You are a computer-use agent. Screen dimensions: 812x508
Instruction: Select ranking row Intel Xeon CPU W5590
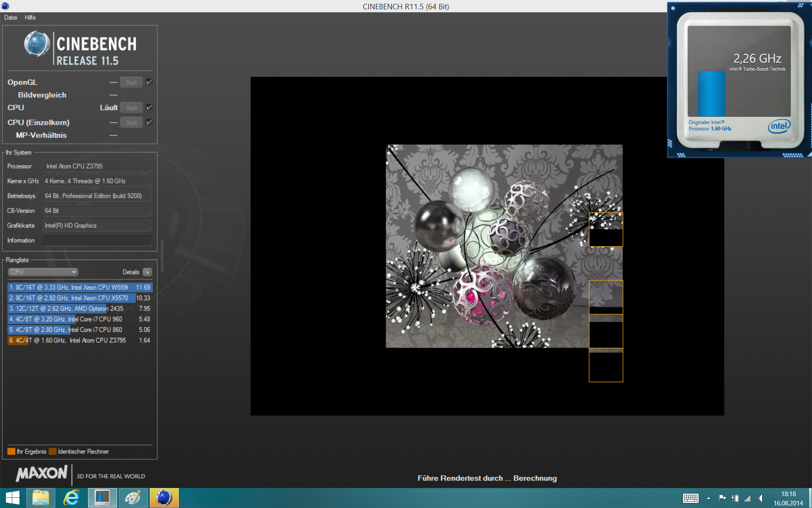point(80,287)
